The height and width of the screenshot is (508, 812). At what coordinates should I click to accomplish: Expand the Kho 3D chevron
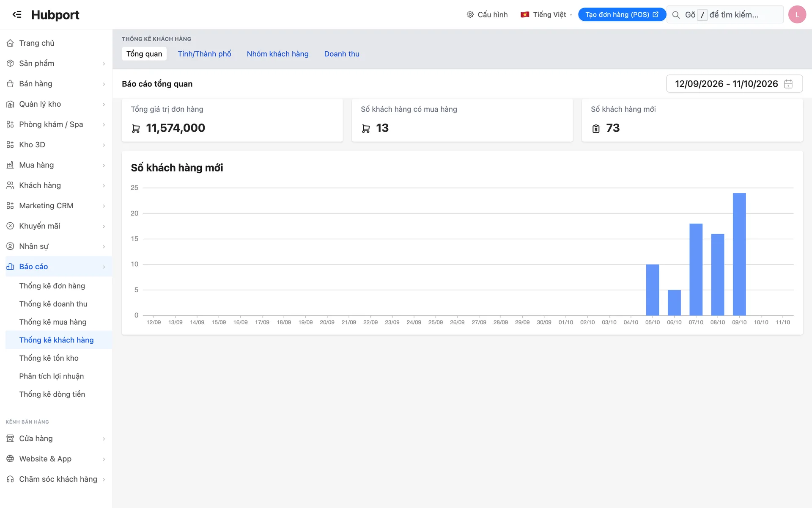pyautogui.click(x=104, y=145)
